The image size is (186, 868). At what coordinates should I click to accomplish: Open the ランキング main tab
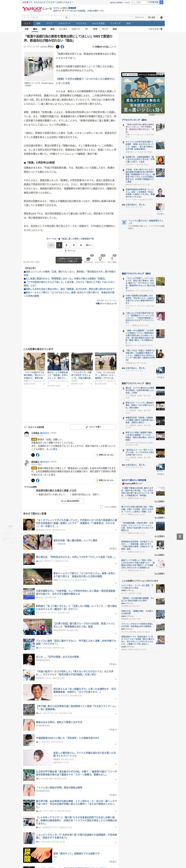point(115,24)
